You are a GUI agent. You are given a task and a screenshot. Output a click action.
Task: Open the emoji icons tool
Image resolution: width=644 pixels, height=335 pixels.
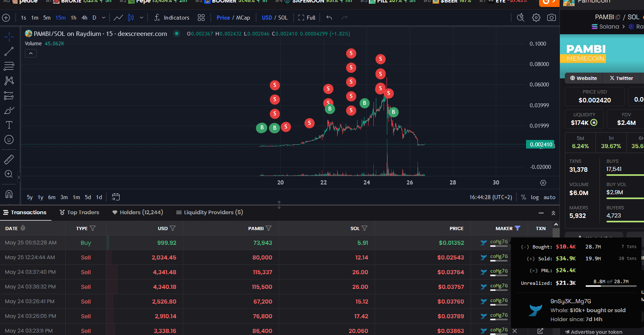[9, 140]
